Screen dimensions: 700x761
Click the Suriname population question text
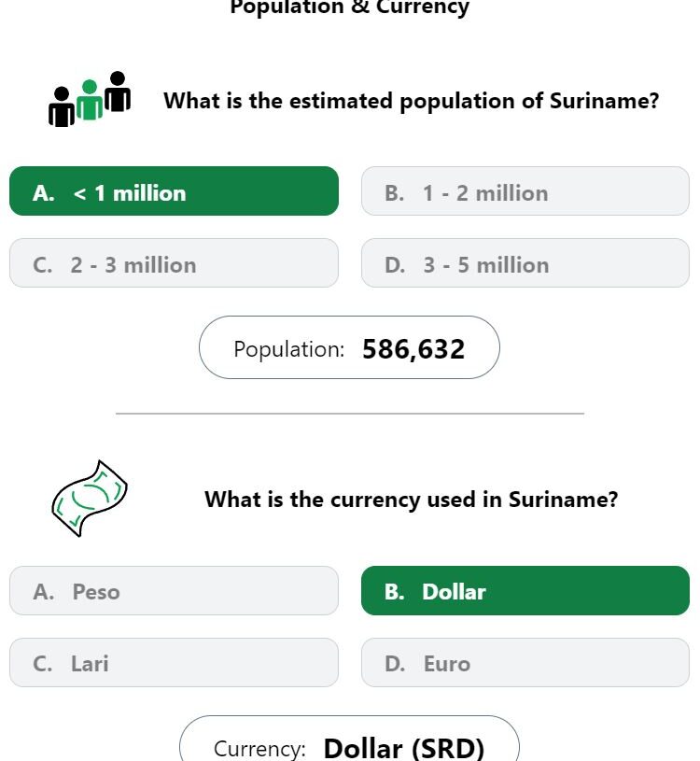pyautogui.click(x=412, y=101)
